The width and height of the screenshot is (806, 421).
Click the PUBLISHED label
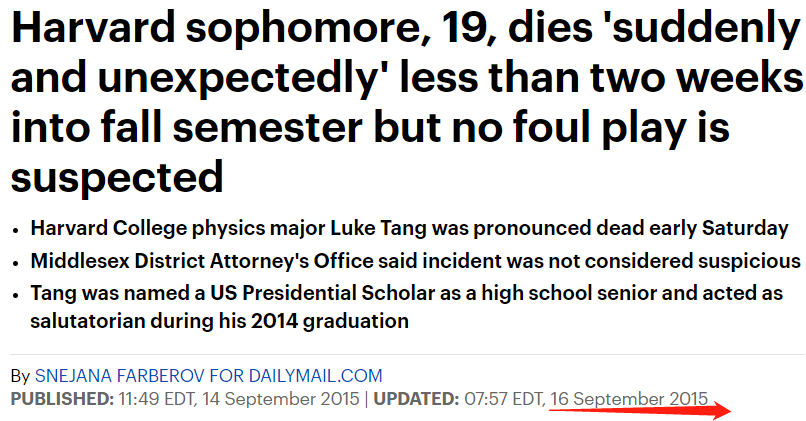62,400
